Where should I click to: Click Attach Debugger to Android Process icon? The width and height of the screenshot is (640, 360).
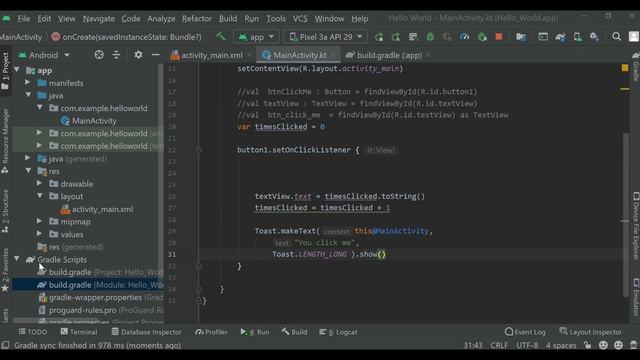coord(482,37)
